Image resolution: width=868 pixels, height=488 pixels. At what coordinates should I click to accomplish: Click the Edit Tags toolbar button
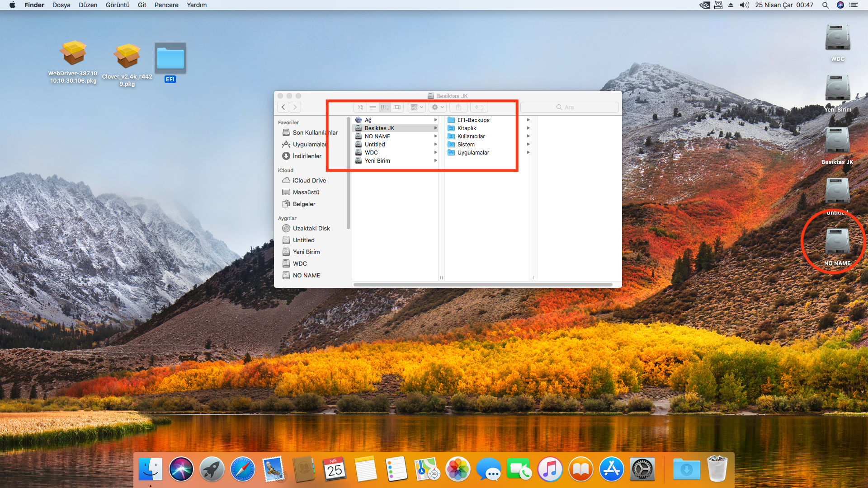[x=479, y=107]
